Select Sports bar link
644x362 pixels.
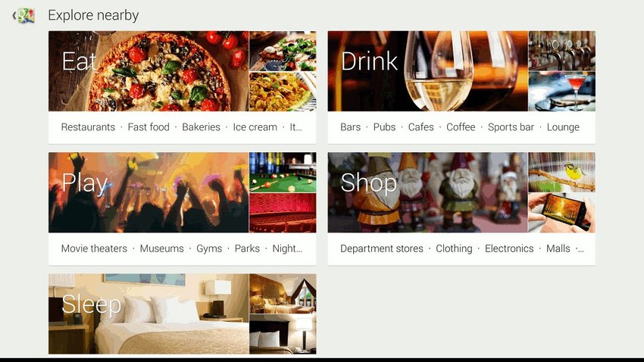[x=511, y=127]
